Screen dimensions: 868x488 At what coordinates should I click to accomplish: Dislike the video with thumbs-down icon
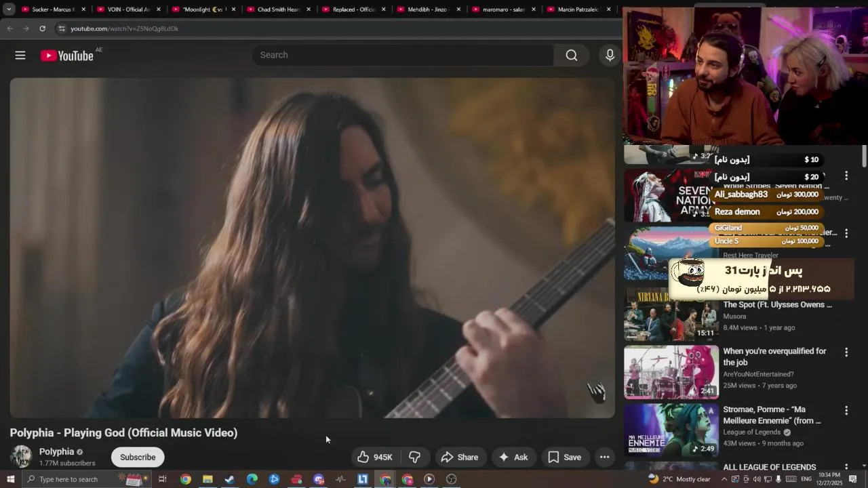(414, 457)
